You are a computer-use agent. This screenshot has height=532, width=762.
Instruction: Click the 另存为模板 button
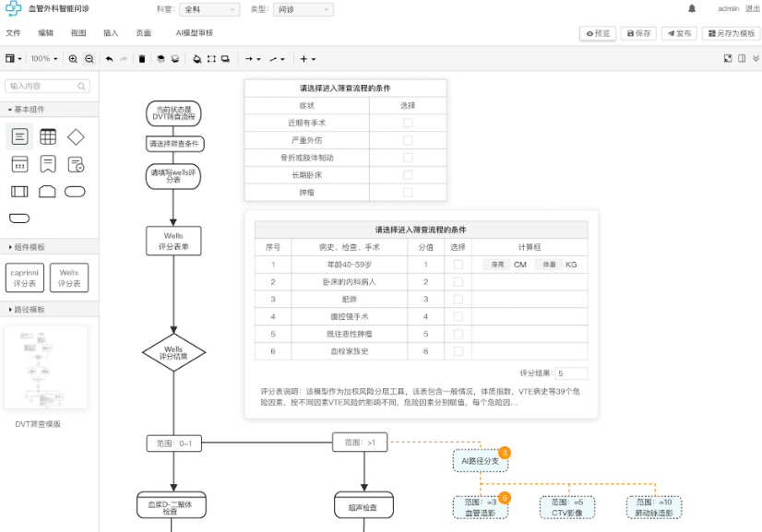click(x=732, y=33)
